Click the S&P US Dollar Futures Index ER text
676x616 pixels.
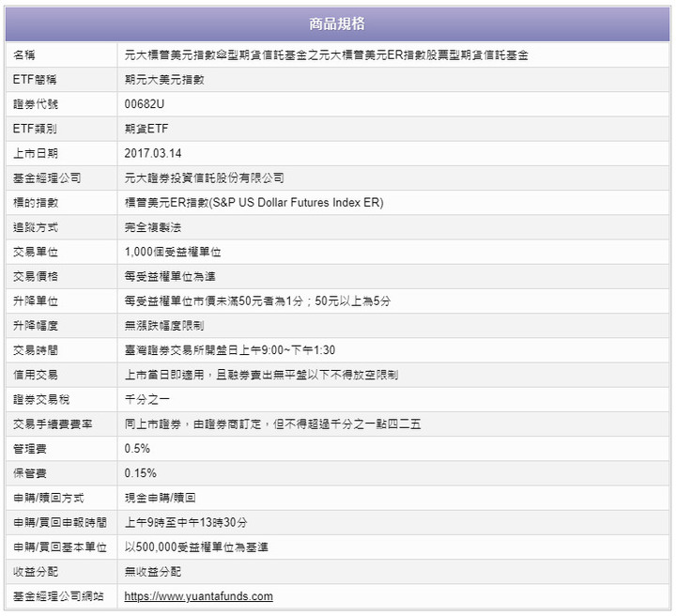pos(296,203)
